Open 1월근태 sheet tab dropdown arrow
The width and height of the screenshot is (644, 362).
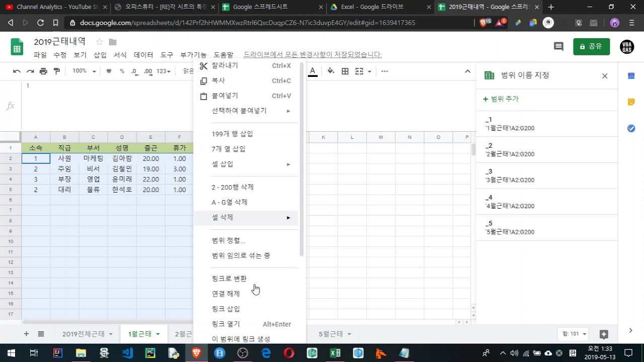(157, 334)
